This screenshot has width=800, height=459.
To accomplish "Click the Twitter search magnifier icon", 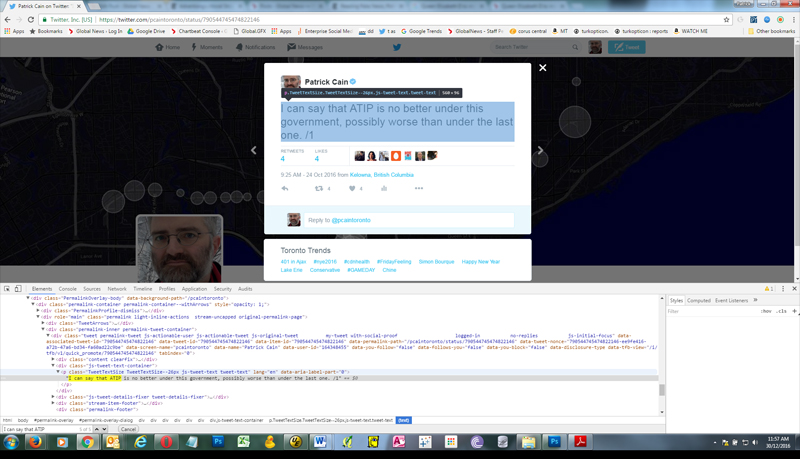I will tap(575, 47).
